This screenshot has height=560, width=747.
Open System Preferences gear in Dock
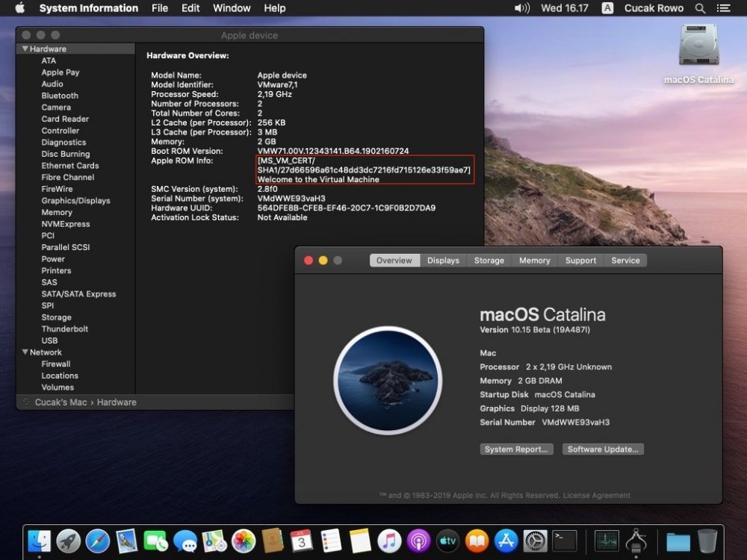pyautogui.click(x=536, y=541)
